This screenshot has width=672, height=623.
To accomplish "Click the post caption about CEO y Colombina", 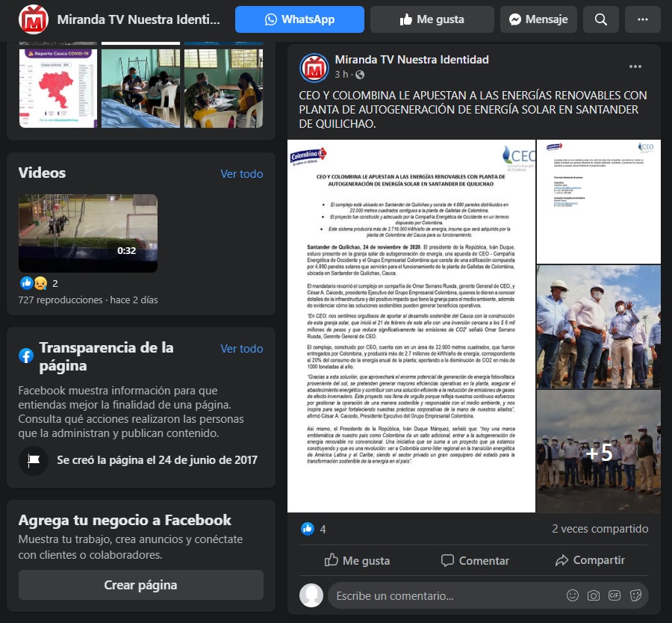I will [473, 109].
